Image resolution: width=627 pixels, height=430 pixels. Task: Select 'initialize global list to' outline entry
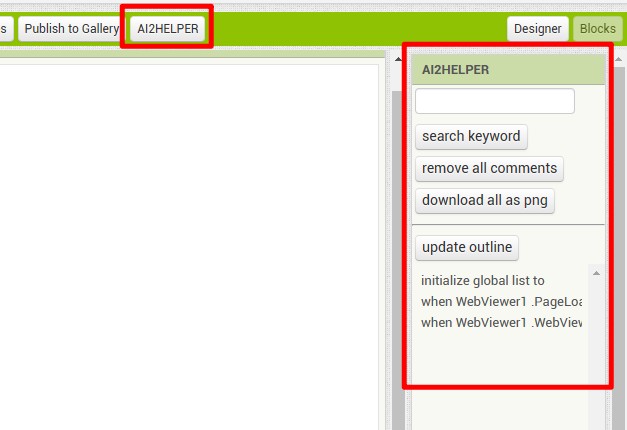(x=482, y=281)
